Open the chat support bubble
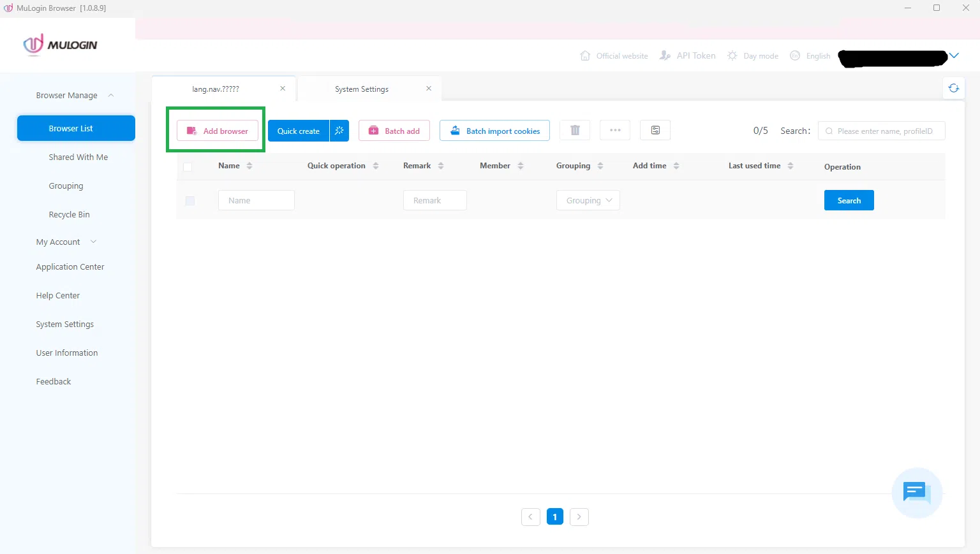Screen dimensions: 980x554 tap(917, 493)
